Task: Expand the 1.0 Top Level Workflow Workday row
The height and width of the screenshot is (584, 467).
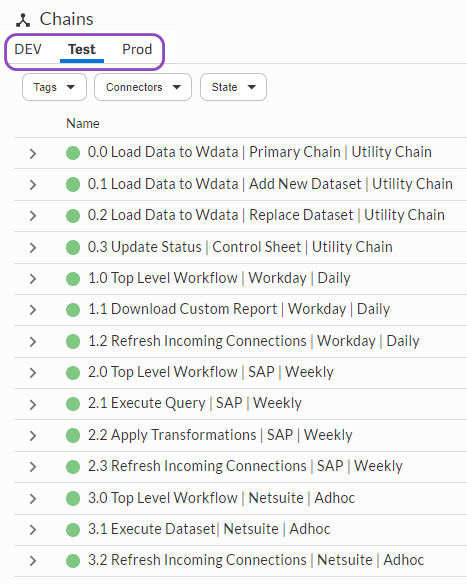Action: tap(33, 279)
